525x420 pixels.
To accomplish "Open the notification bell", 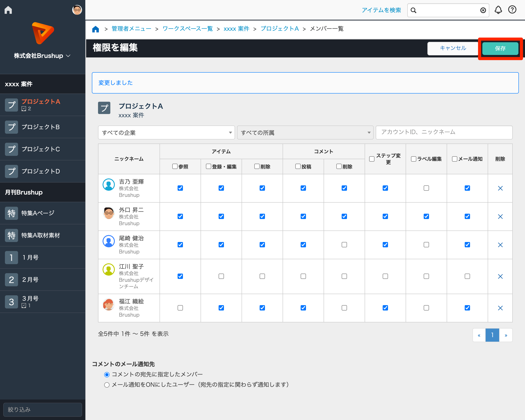I will [x=498, y=10].
